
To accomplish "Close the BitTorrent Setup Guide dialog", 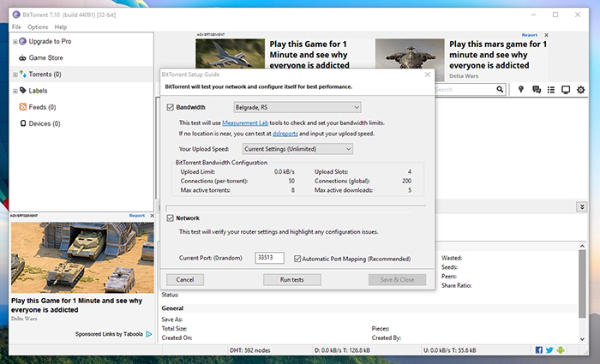I will (428, 75).
